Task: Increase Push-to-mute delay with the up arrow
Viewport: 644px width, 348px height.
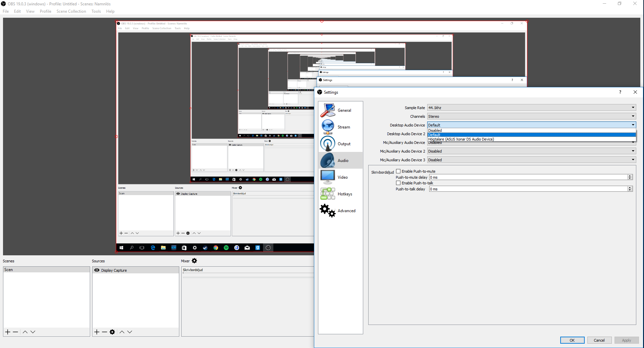Action: (x=630, y=176)
